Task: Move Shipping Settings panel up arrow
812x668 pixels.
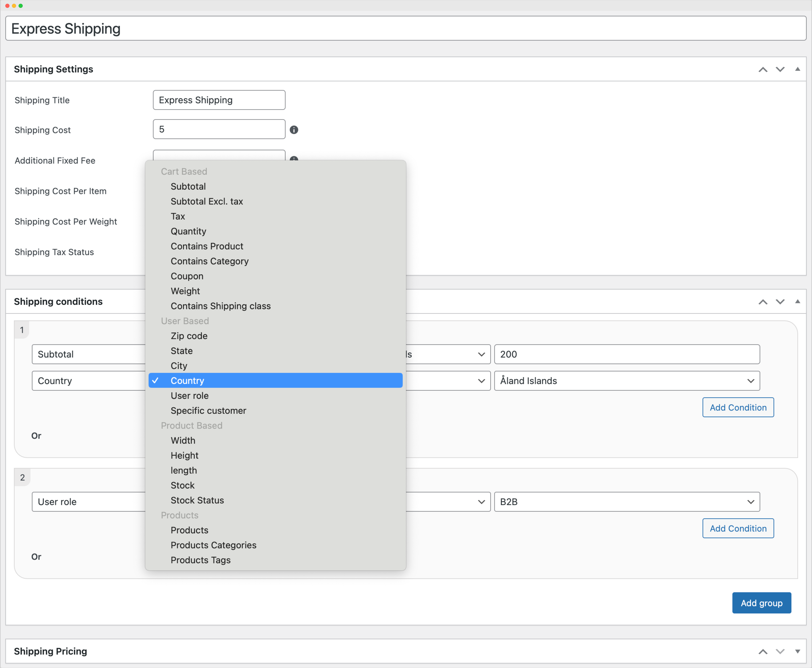Action: [763, 69]
